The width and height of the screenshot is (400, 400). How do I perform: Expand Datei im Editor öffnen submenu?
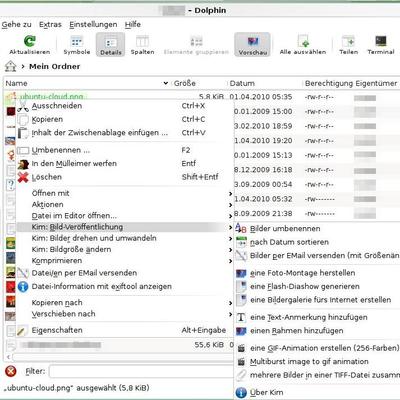[x=125, y=216]
